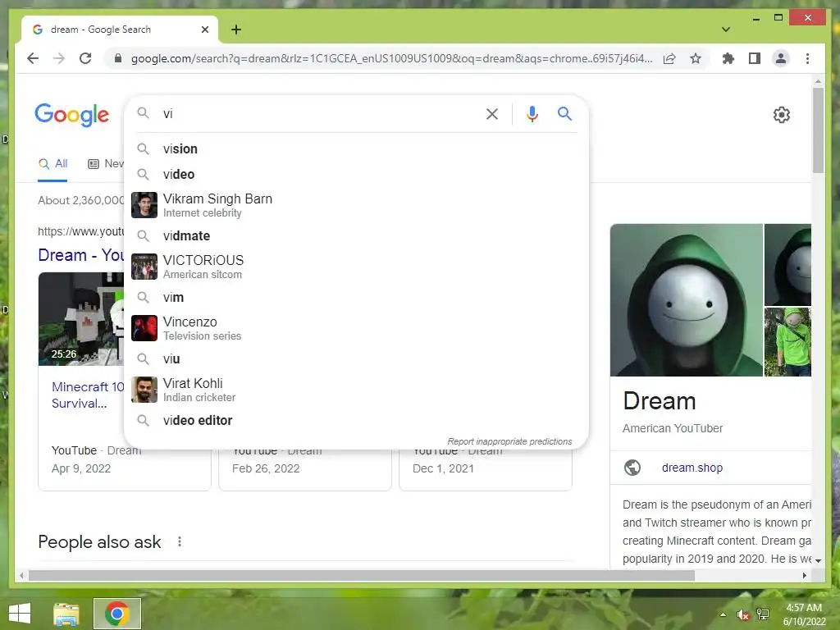Select the 'video' suggestion

pyautogui.click(x=356, y=174)
